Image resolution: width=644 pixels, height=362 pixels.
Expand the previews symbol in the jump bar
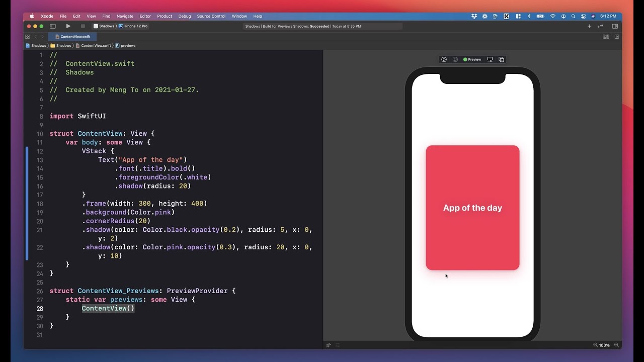coord(125,46)
